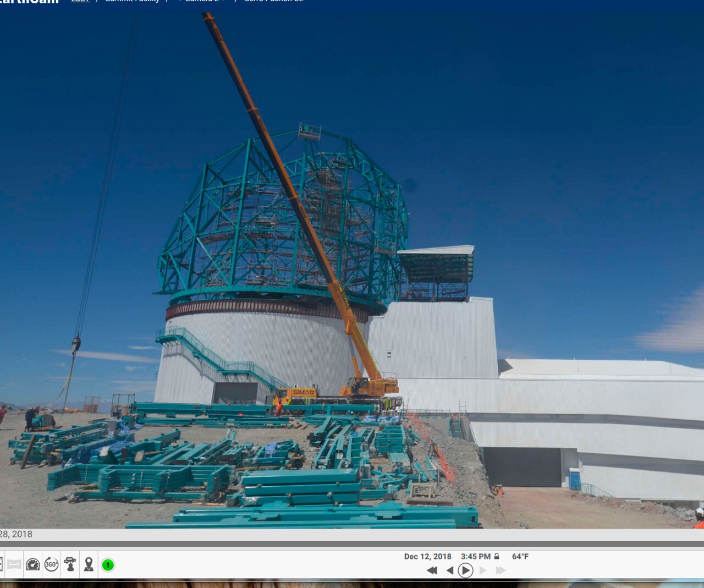Activate the 360° panorama view icon
This screenshot has height=588, width=704.
pos(52,565)
